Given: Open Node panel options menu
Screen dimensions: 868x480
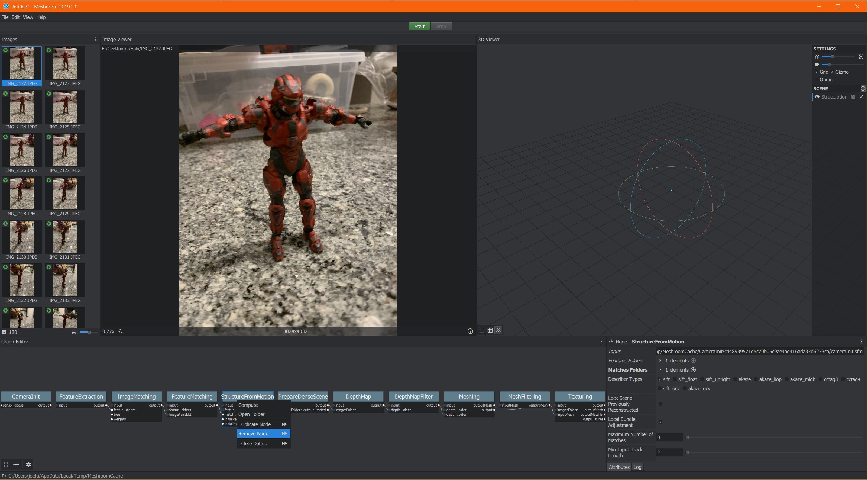Looking at the screenshot, I should tap(861, 342).
